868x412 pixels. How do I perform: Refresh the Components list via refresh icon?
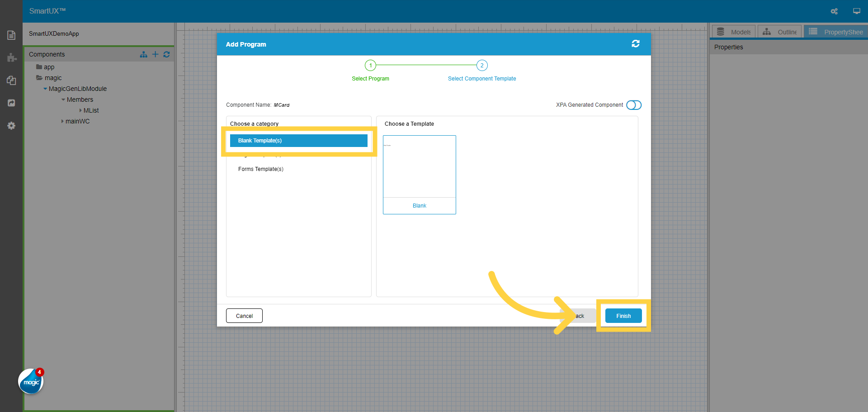click(x=166, y=54)
